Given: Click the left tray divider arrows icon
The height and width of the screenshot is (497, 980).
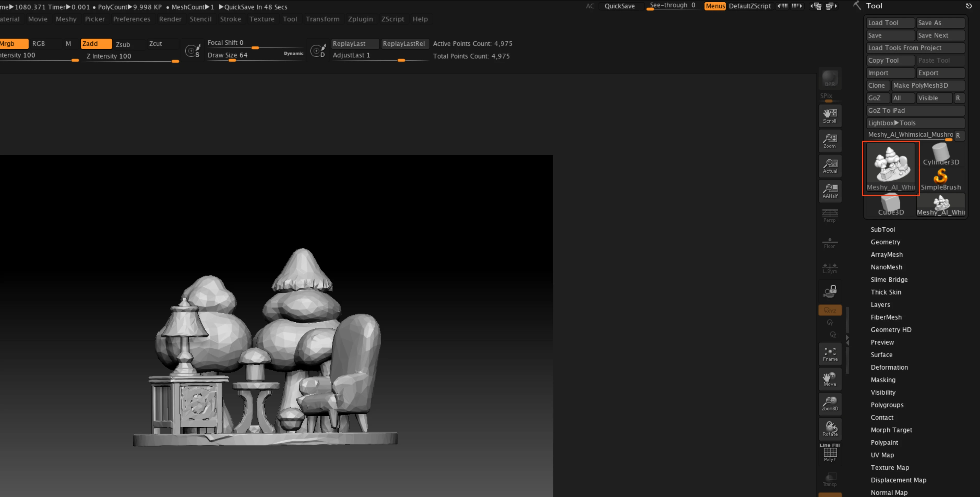Looking at the screenshot, I should click(782, 6).
